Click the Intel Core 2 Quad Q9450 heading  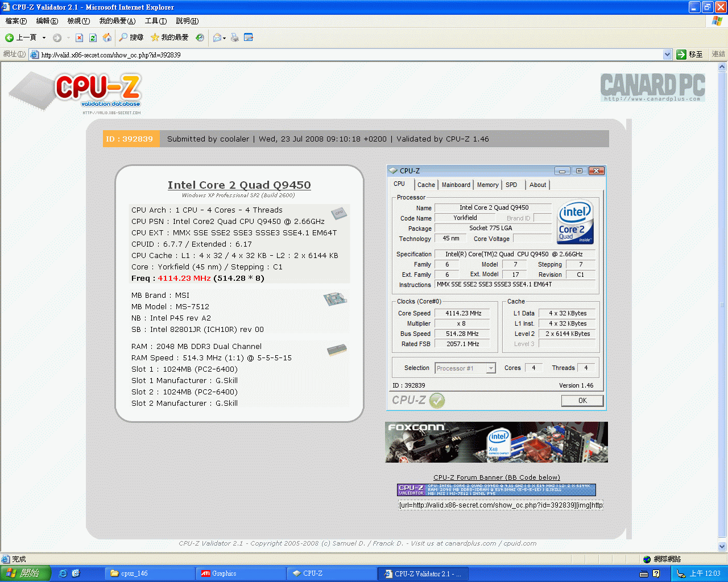click(239, 185)
